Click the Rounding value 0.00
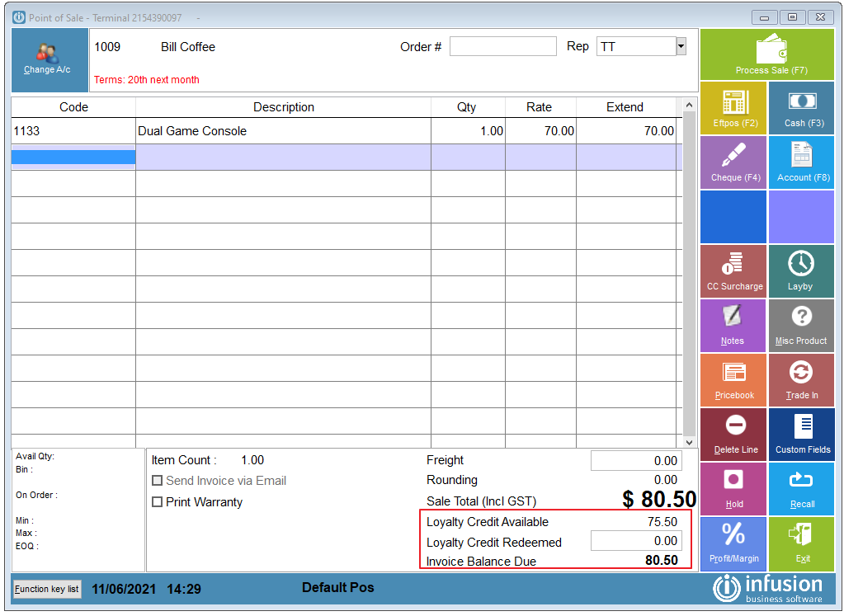 tap(665, 480)
